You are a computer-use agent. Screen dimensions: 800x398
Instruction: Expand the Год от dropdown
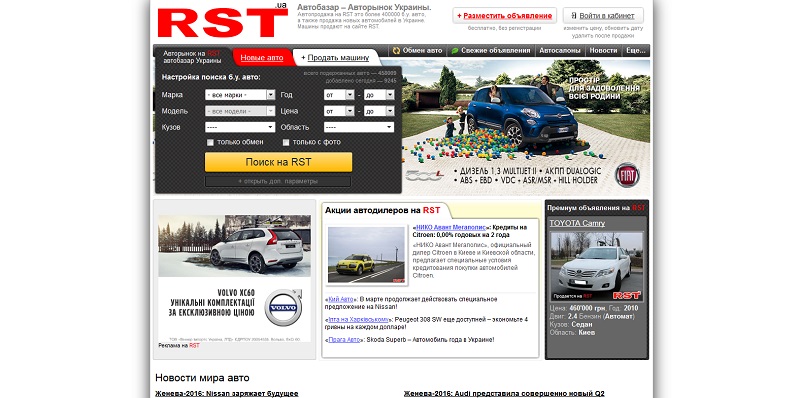pyautogui.click(x=339, y=95)
